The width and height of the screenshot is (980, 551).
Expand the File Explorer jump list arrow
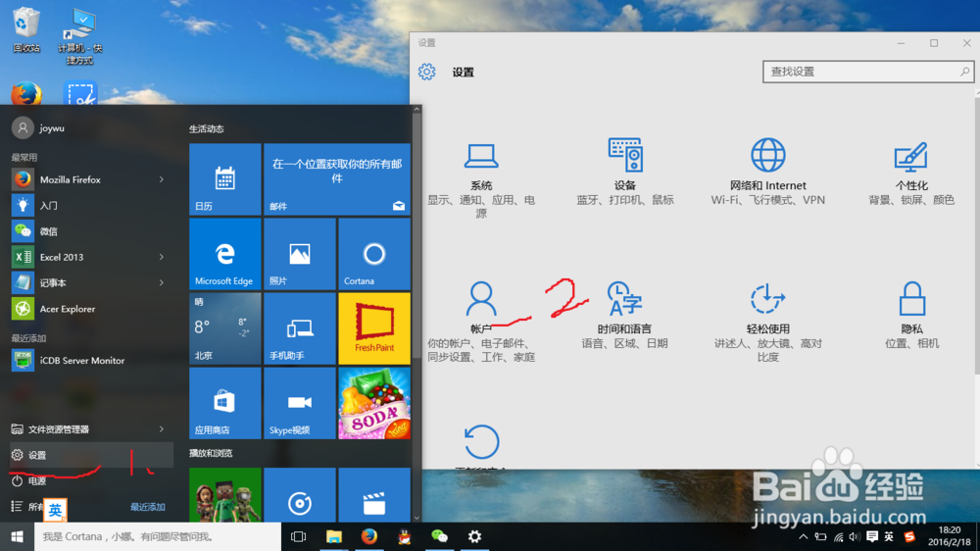pyautogui.click(x=162, y=429)
